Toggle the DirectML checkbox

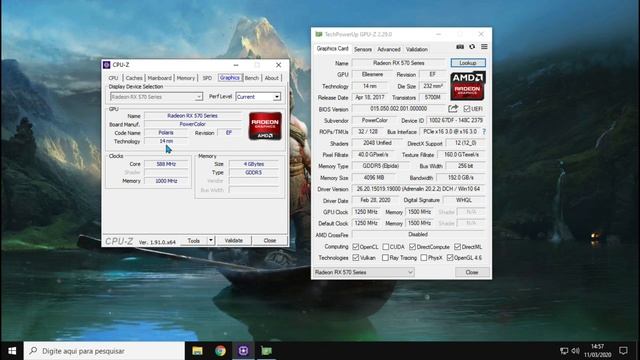click(458, 247)
